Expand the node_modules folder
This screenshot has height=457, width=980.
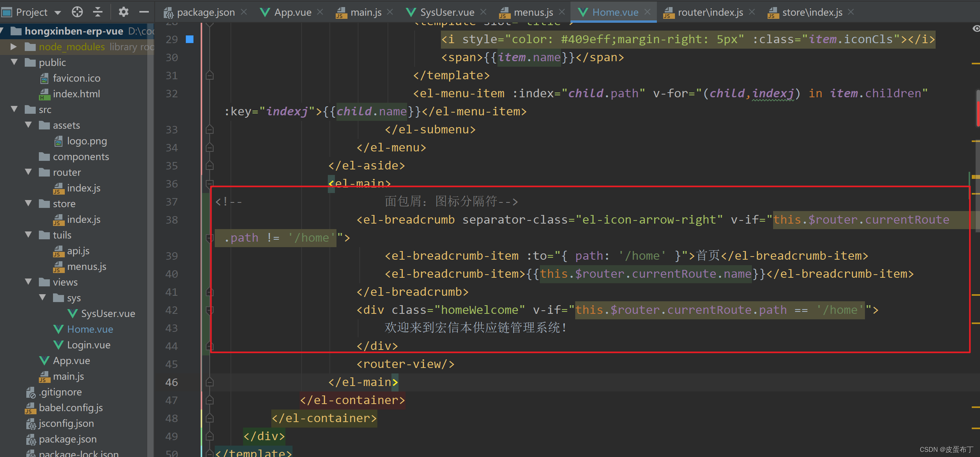coord(14,47)
